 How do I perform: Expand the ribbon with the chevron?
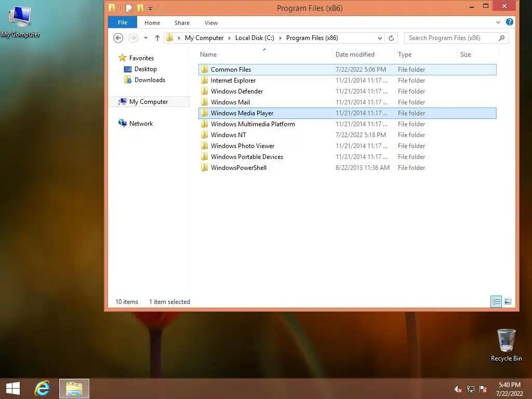(x=498, y=22)
